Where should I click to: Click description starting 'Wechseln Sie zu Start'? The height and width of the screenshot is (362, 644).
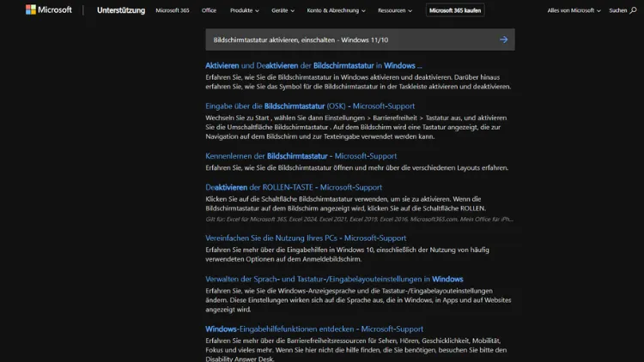(x=356, y=127)
